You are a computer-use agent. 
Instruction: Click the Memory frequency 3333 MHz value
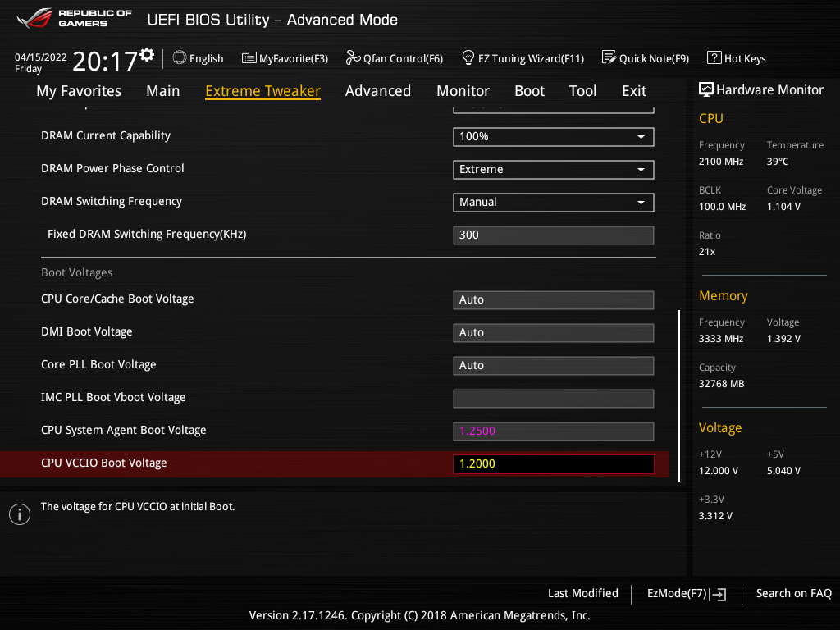[x=720, y=339]
